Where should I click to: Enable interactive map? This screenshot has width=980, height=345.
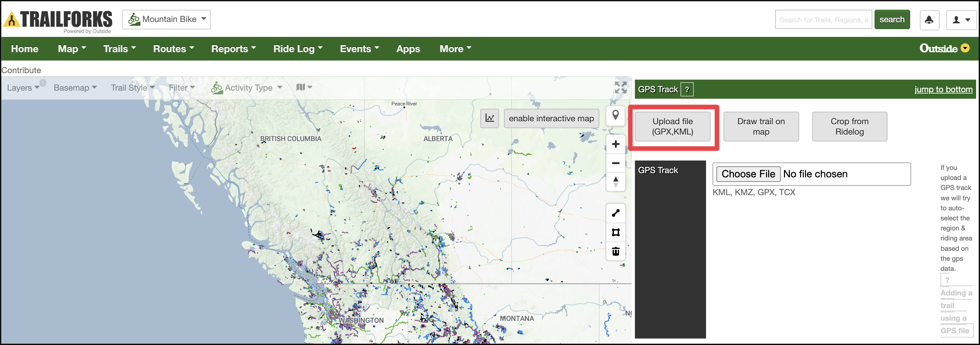click(551, 118)
